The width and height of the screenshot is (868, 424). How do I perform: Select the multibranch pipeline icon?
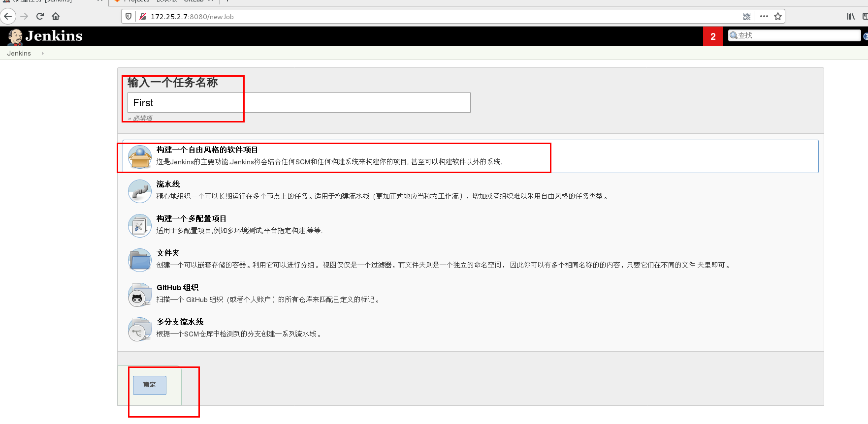(140, 329)
